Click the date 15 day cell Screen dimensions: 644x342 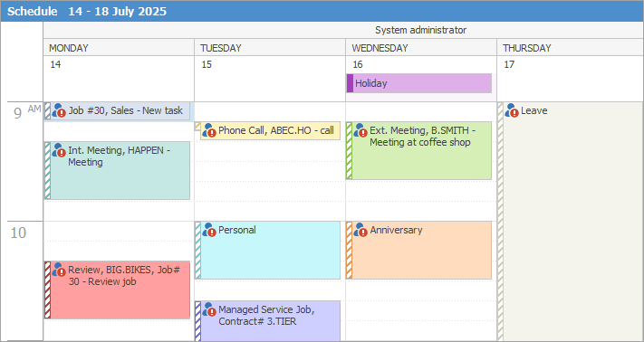270,79
